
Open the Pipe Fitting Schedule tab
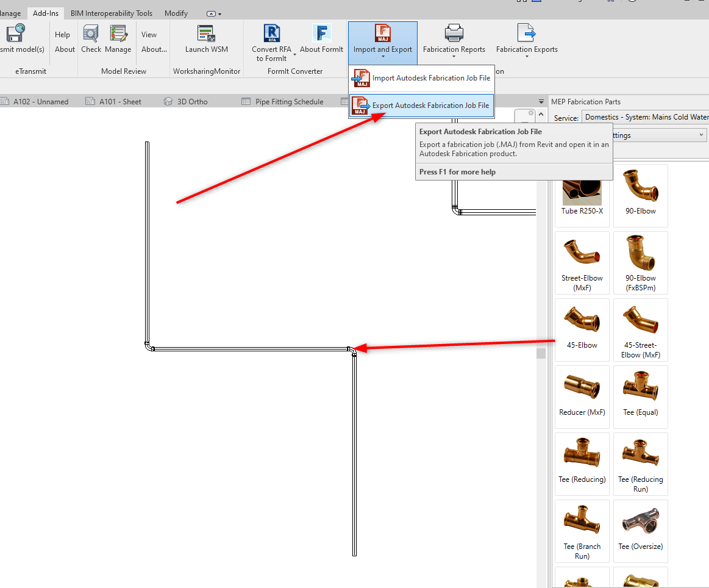pyautogui.click(x=283, y=101)
